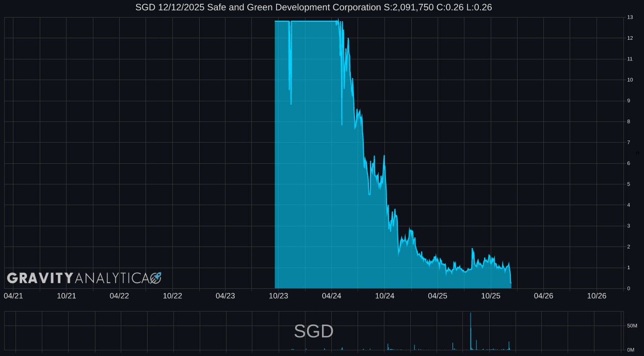
Task: Click the 13 price axis label
Action: (x=630, y=18)
